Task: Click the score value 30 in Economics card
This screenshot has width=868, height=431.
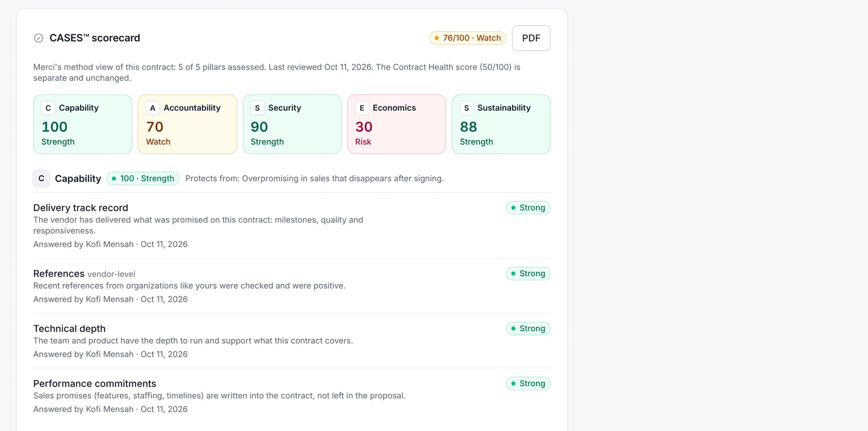Action: (x=364, y=127)
